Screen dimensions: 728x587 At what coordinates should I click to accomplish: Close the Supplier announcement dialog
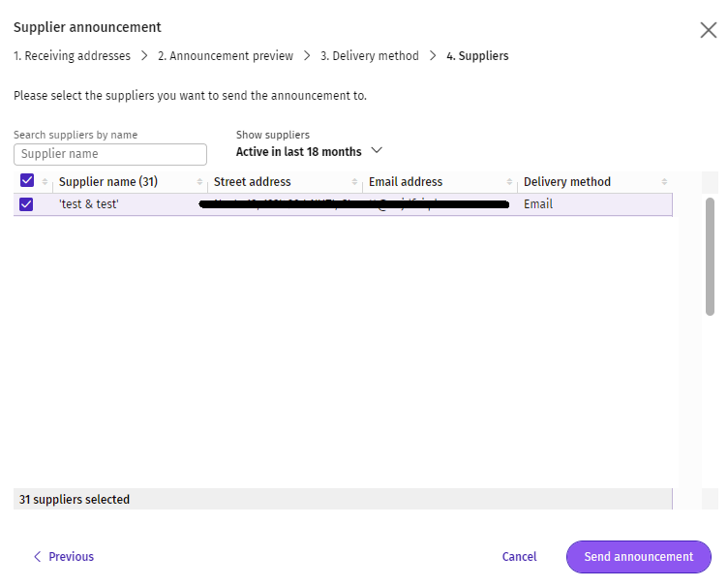708,30
